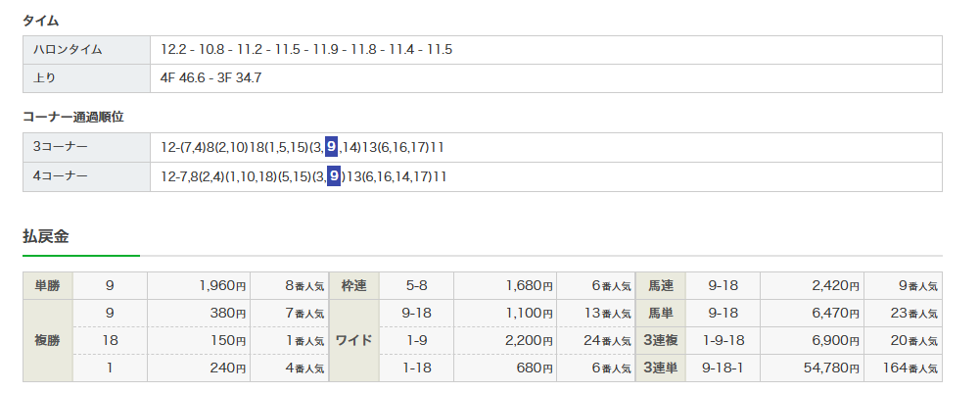Viewport: 980px width, 393px height.
Task: Click the 1,960円 win payout
Action: [220, 286]
